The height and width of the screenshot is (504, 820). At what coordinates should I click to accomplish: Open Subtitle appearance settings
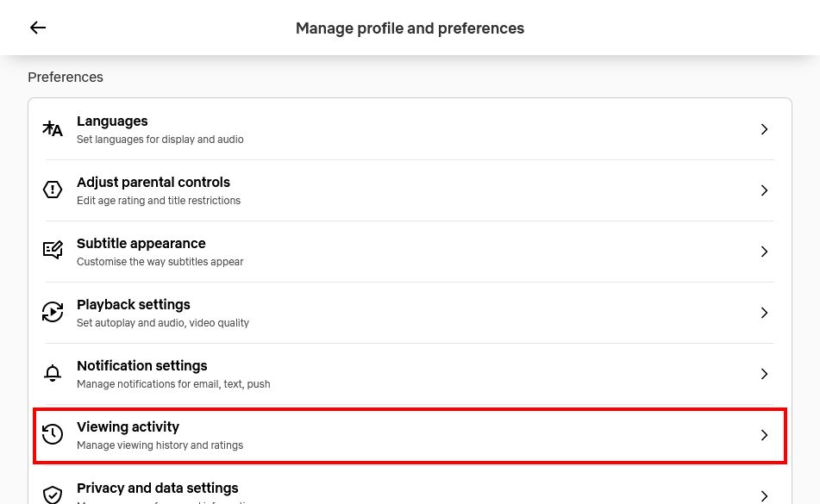point(410,252)
